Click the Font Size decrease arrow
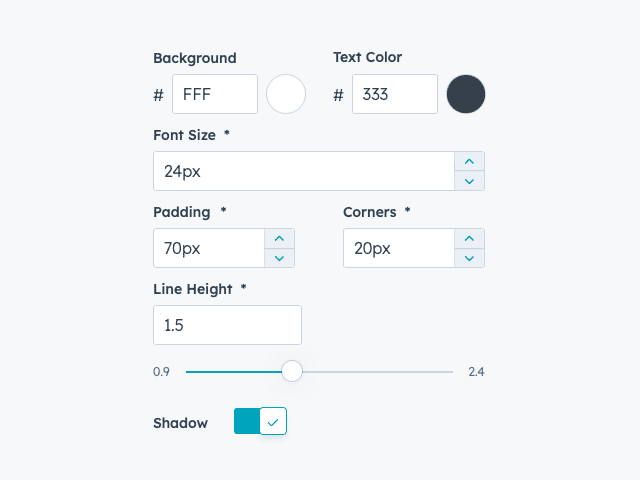640x480 pixels. coord(469,181)
